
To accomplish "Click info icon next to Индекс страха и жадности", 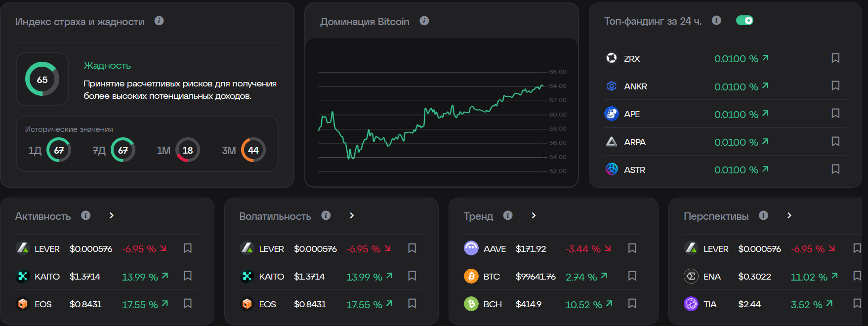I will click(159, 21).
